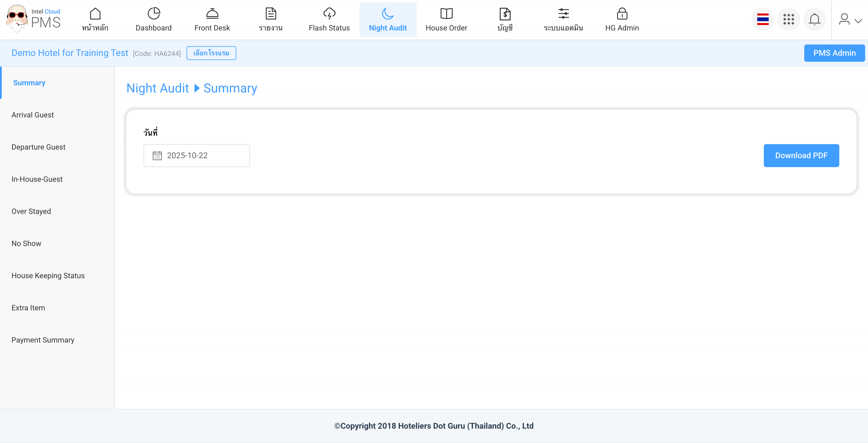Click the Download PDF button
This screenshot has width=868, height=443.
click(x=801, y=156)
